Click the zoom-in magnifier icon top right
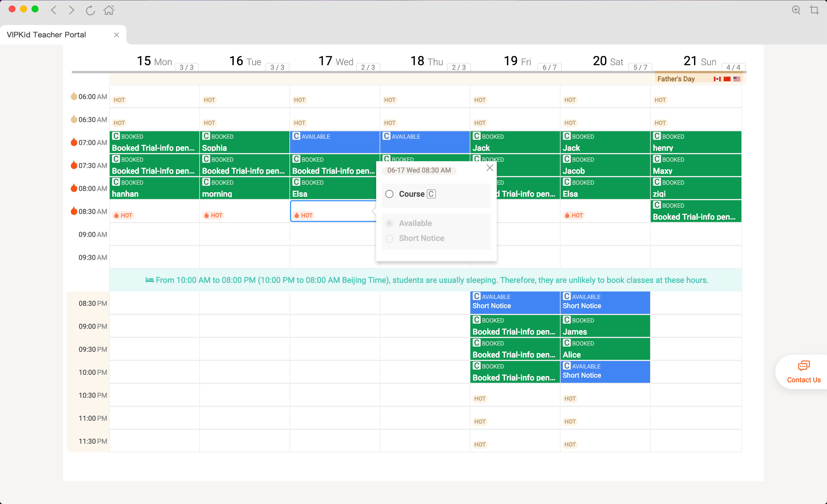Viewport: 827px width, 504px height. click(796, 10)
